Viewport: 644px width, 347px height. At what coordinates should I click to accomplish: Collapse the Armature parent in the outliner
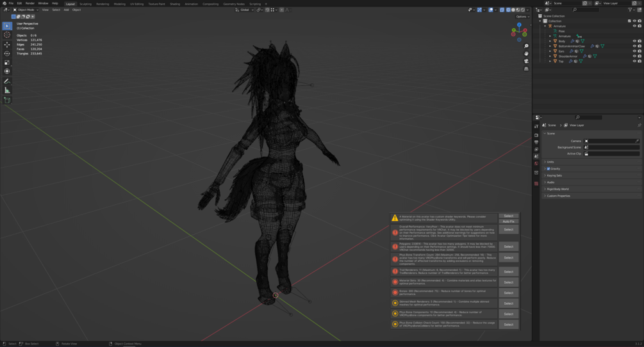tap(545, 26)
